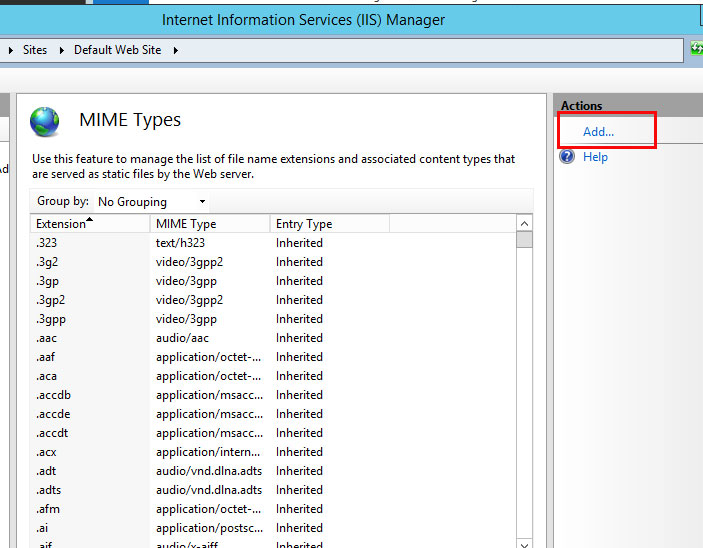Sort by the Extension column header
703x548 pixels.
point(90,224)
